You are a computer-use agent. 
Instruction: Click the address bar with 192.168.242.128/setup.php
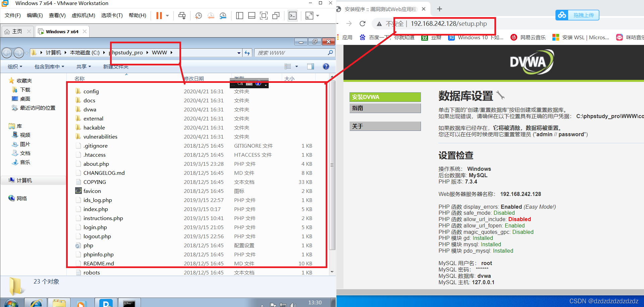[x=448, y=23]
